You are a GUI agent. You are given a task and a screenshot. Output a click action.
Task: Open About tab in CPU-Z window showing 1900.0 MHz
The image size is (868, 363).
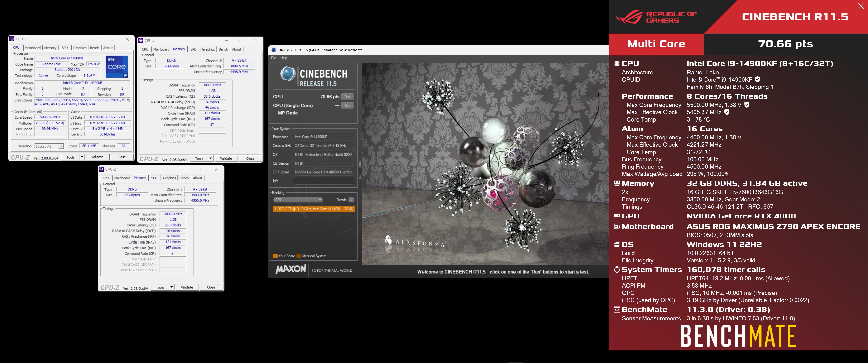tap(198, 178)
